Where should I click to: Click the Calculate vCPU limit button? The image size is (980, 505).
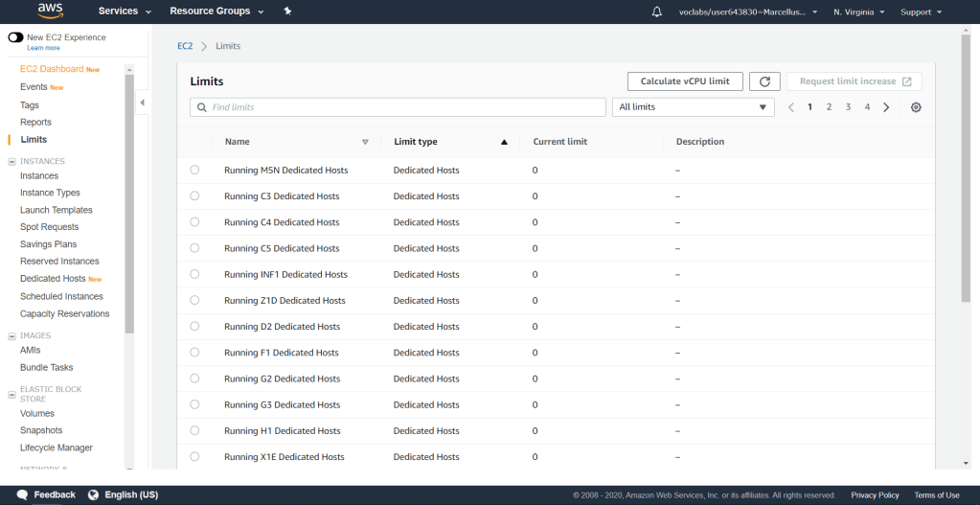pyautogui.click(x=684, y=81)
